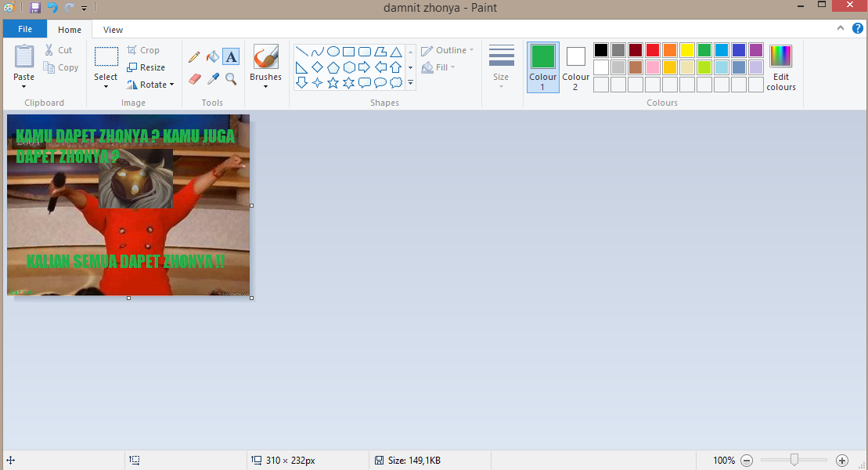Screen dimensions: 868x470
Task: Choose the Triangle shape
Action: tap(396, 52)
